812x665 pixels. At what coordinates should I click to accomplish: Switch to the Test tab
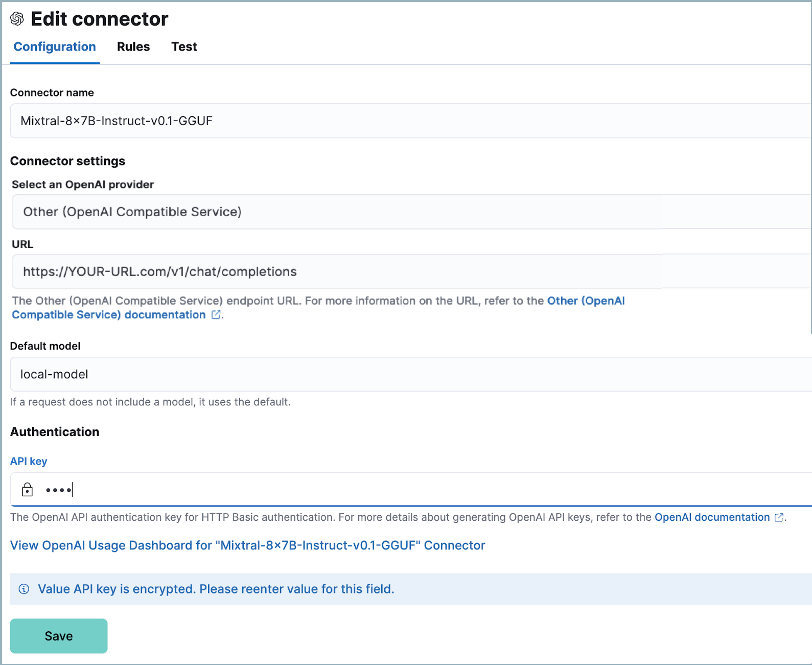[x=184, y=47]
